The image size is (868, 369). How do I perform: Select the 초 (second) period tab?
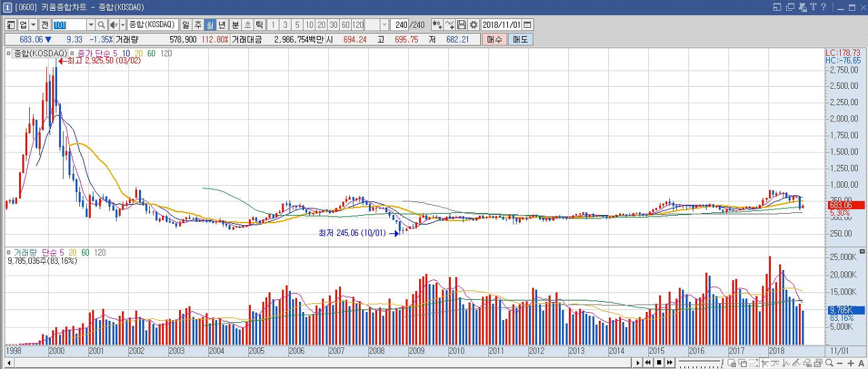point(248,25)
